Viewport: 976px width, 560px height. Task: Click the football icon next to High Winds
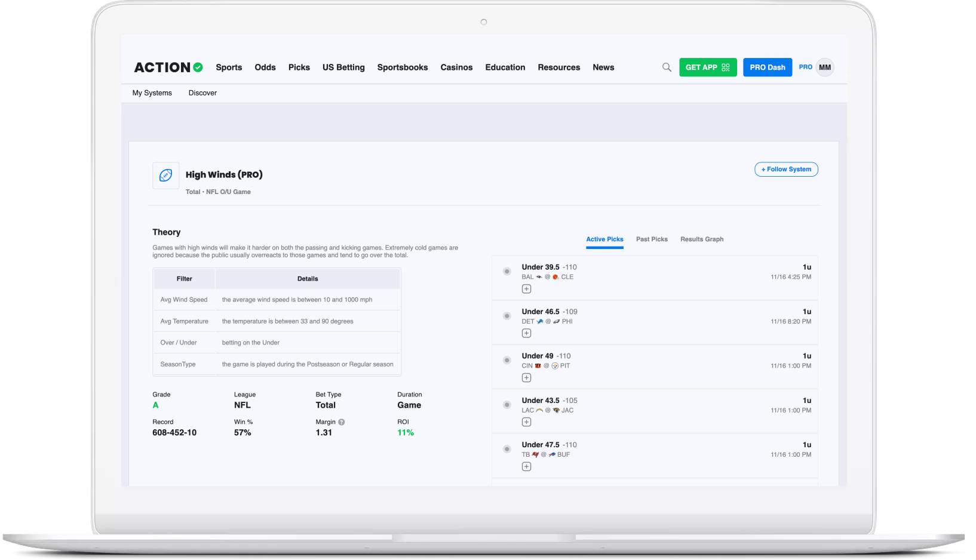click(x=165, y=175)
